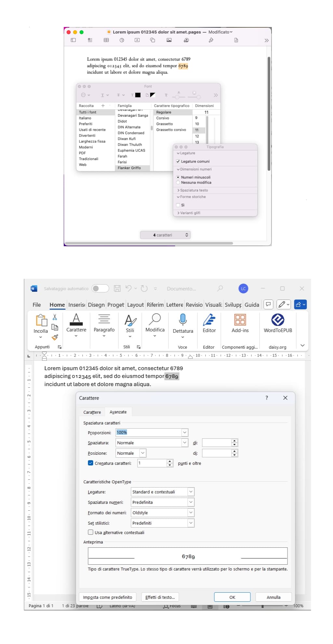The width and height of the screenshot is (333, 644).
Task: Open the Editor pen icon
Action: tap(209, 320)
